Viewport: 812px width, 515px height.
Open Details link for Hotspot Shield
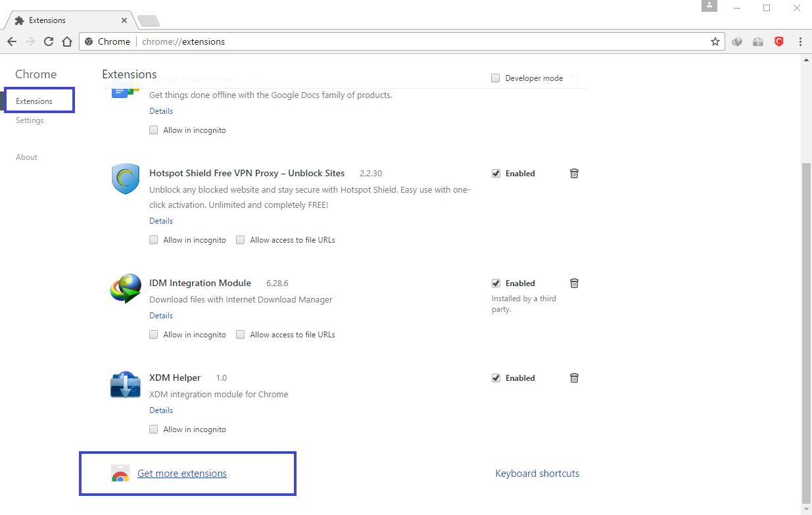[x=161, y=220]
